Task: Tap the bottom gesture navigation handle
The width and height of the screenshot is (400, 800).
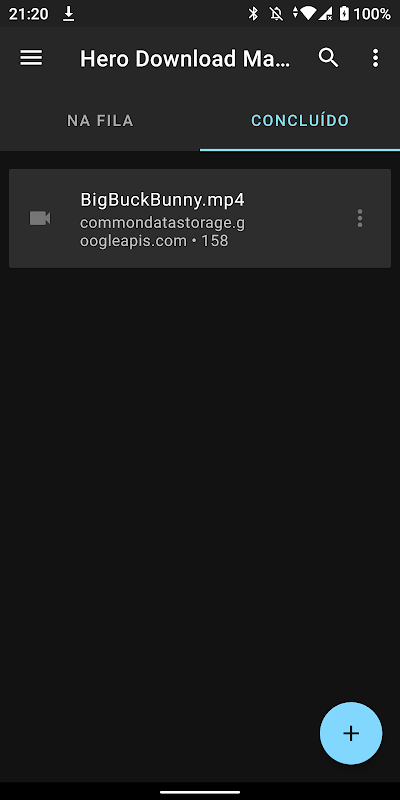Action: pyautogui.click(x=200, y=792)
